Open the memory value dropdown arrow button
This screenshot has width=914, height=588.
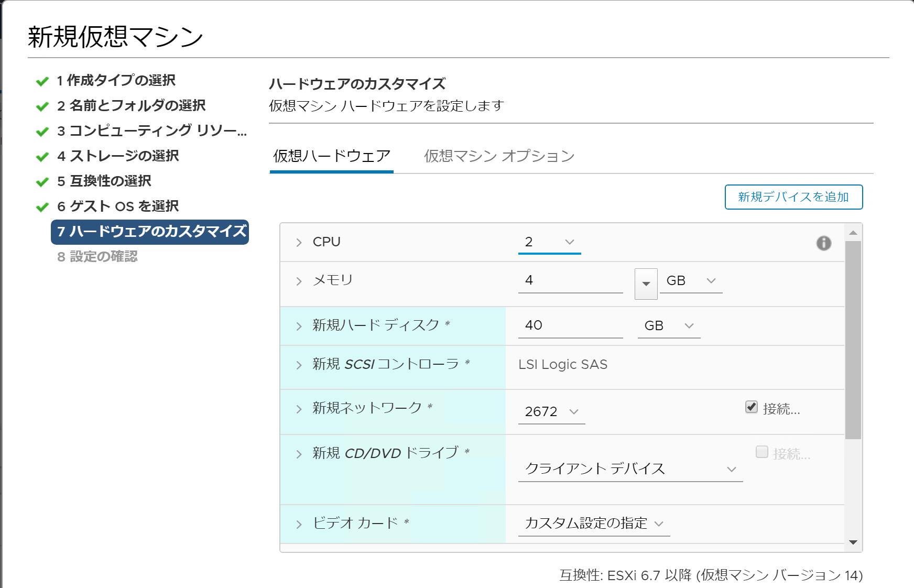pyautogui.click(x=646, y=284)
